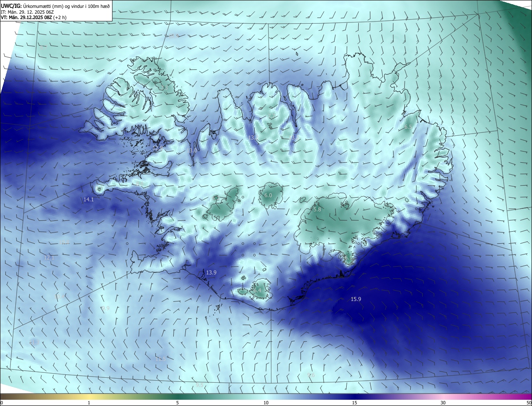Image resolution: width=532 pixels, height=406 pixels.
Task: Click the colour scale tick label 10
Action: (x=266, y=403)
